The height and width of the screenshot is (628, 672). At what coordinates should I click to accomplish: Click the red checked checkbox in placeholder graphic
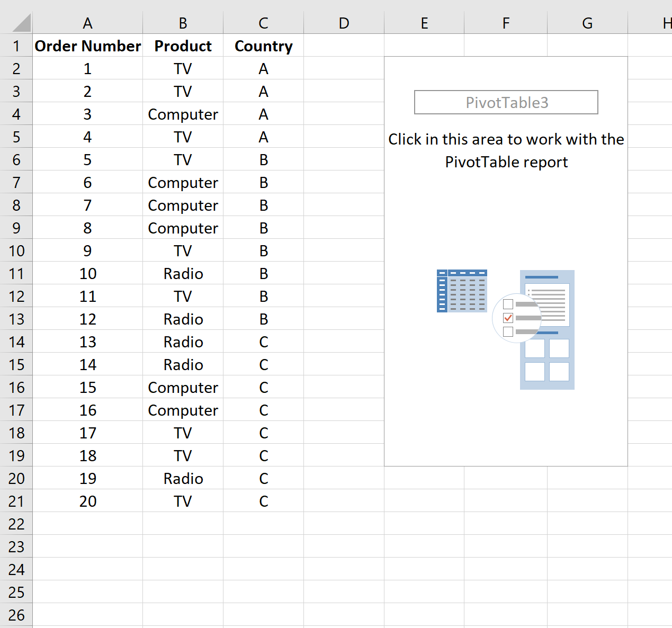508,318
